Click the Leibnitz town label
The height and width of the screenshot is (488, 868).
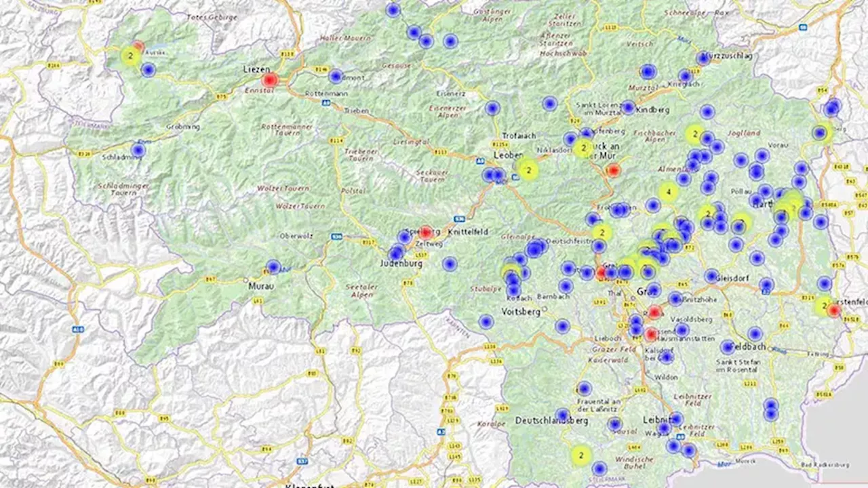[657, 420]
